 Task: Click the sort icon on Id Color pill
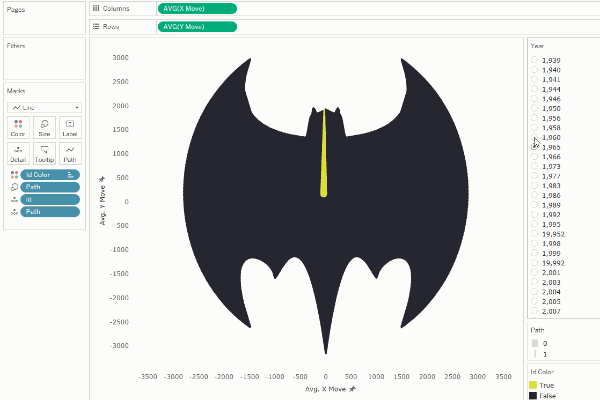tap(70, 175)
